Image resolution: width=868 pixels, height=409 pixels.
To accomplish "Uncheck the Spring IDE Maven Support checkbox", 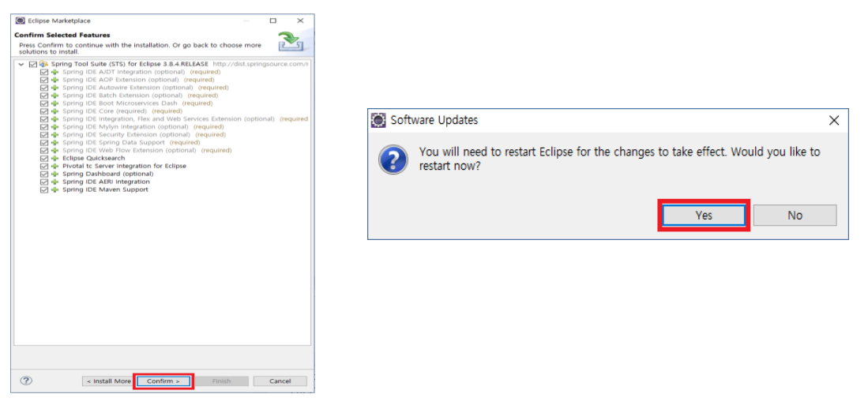I will click(x=44, y=189).
